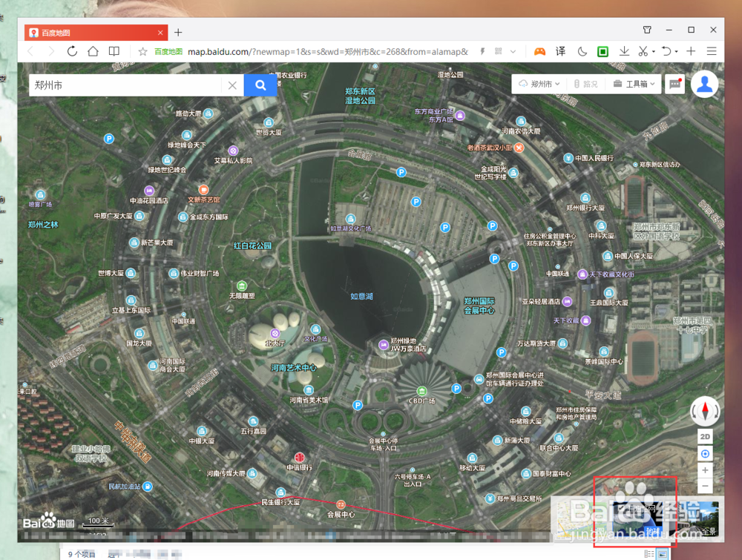Toggle night mode moon icon
Screen dimensions: 742x560
(582, 52)
